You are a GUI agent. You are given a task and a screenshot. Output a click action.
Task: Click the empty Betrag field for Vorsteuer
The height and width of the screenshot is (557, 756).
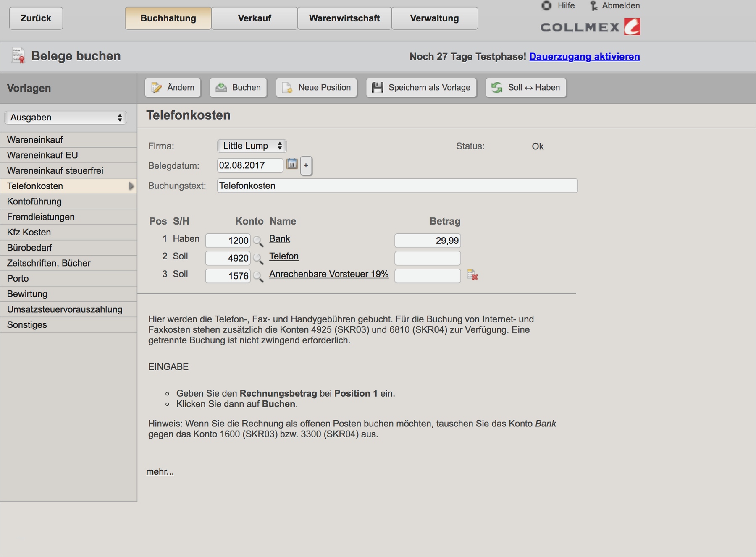pyautogui.click(x=428, y=276)
